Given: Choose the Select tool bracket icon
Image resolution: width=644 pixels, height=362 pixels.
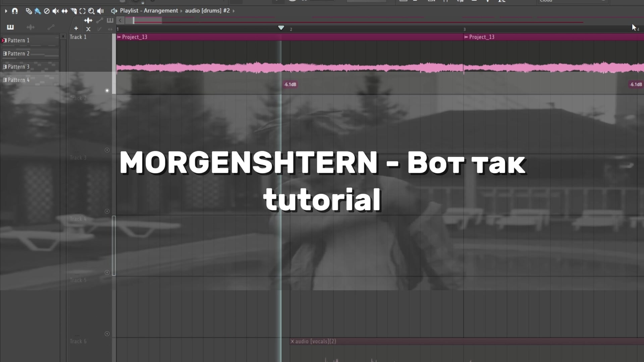Looking at the screenshot, I should pos(82,11).
